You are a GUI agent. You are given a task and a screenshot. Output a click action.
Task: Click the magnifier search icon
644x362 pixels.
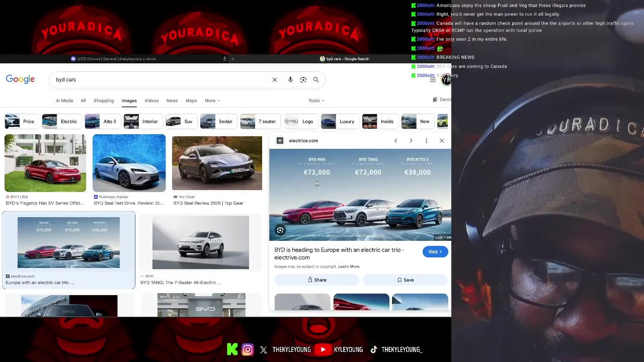tap(316, 79)
